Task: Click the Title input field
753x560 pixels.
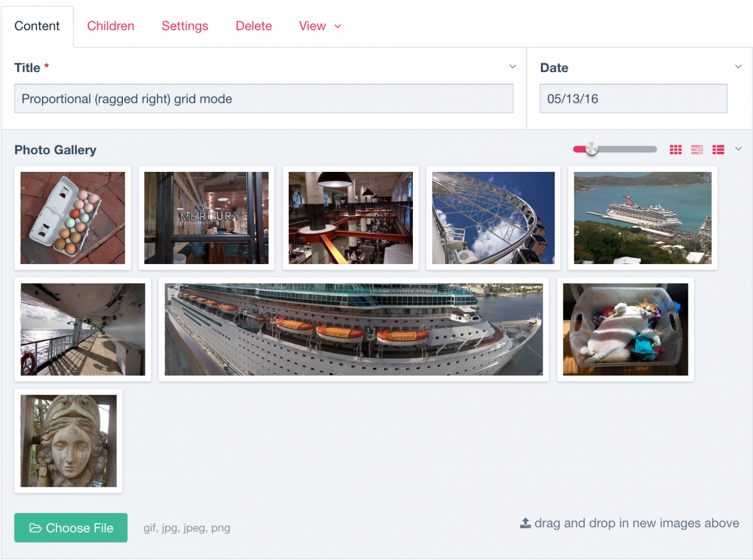Action: click(264, 98)
